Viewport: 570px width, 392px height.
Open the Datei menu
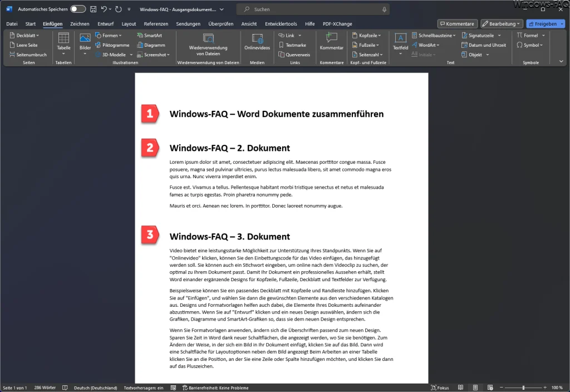coord(12,23)
